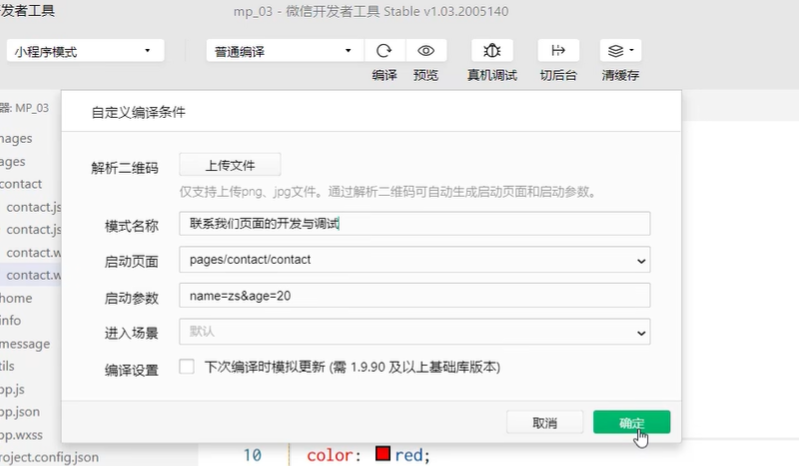Open app.js file in file tree
Screen dimensions: 799x466
point(12,389)
